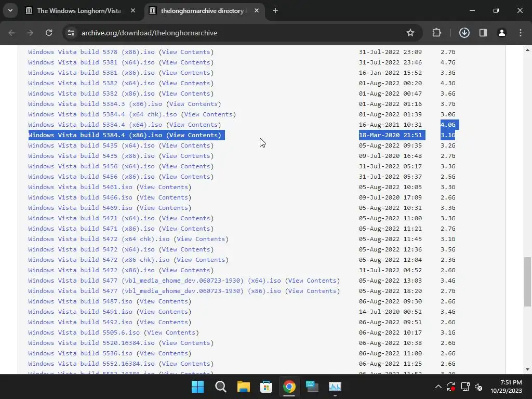The image size is (532, 399).
Task: Close thelonghornarchive directory tab
Action: [x=257, y=11]
